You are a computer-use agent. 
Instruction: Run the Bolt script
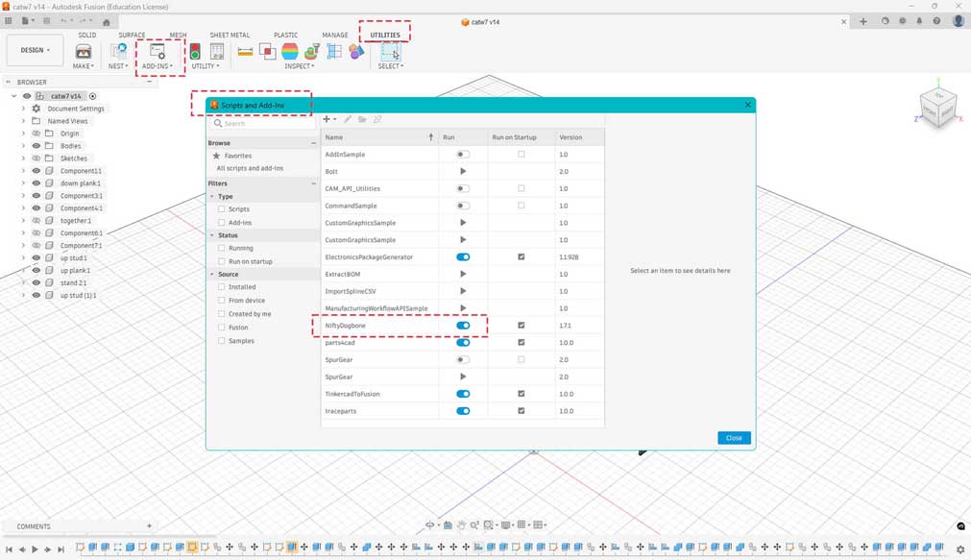(x=463, y=172)
